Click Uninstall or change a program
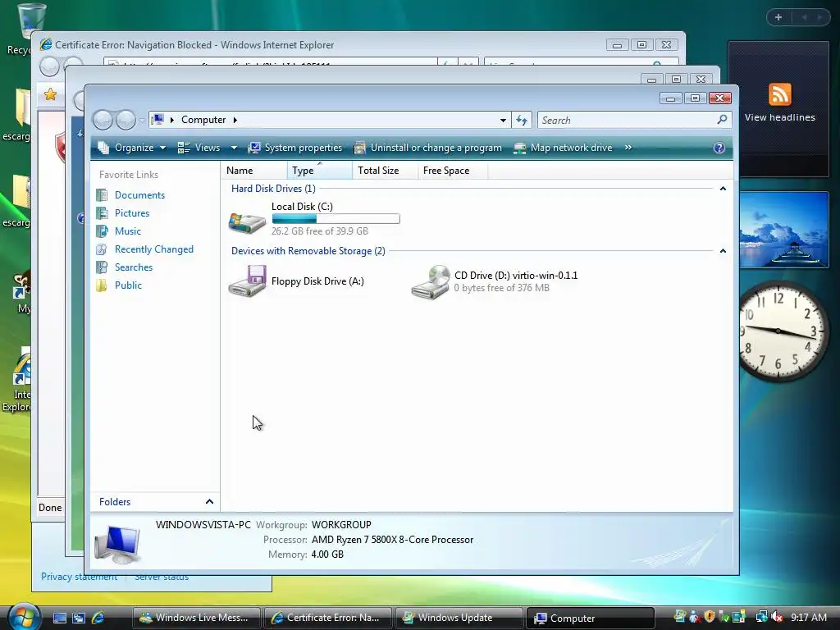Viewport: 840px width, 630px height. (x=428, y=148)
